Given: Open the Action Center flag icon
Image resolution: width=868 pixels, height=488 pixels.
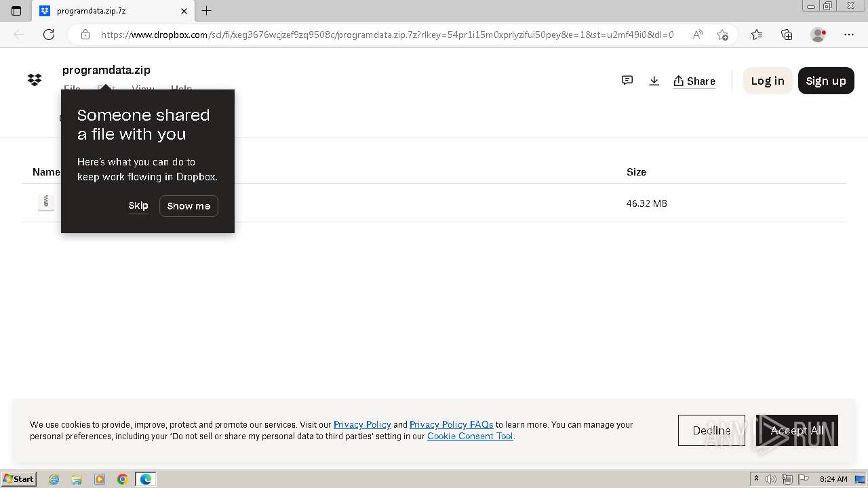Looking at the screenshot, I should 802,479.
